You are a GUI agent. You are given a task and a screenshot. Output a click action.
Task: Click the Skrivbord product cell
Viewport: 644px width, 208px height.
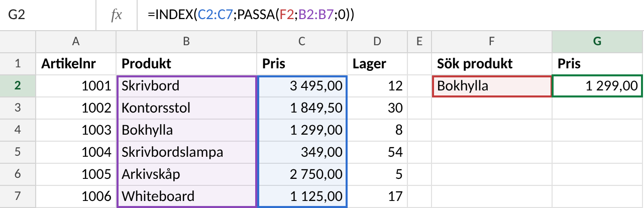(x=186, y=86)
